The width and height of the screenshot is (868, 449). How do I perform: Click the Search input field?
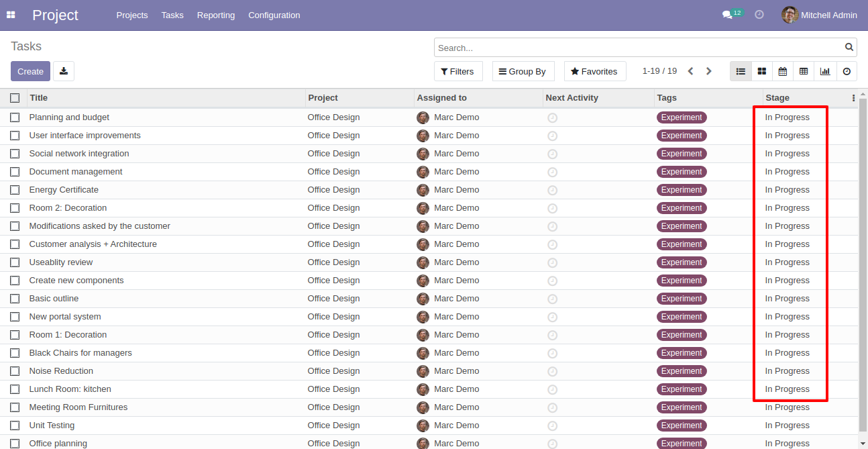point(637,48)
